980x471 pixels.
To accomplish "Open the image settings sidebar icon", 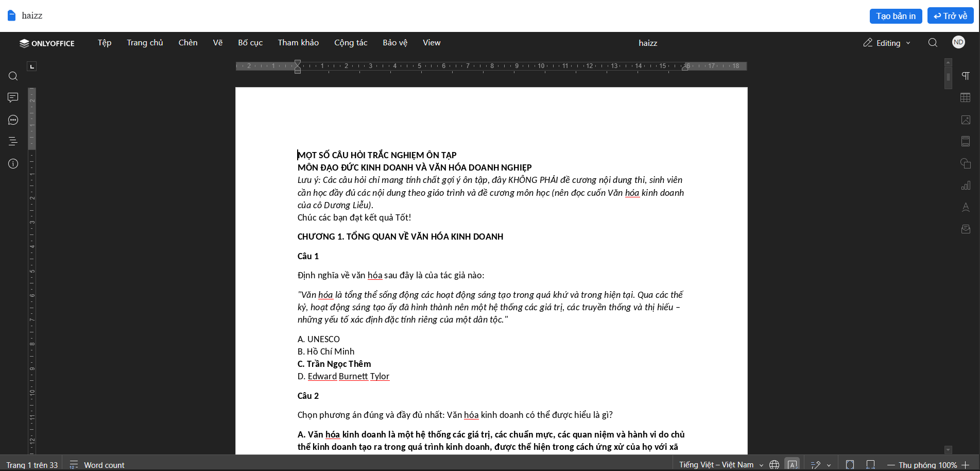I will coord(966,120).
